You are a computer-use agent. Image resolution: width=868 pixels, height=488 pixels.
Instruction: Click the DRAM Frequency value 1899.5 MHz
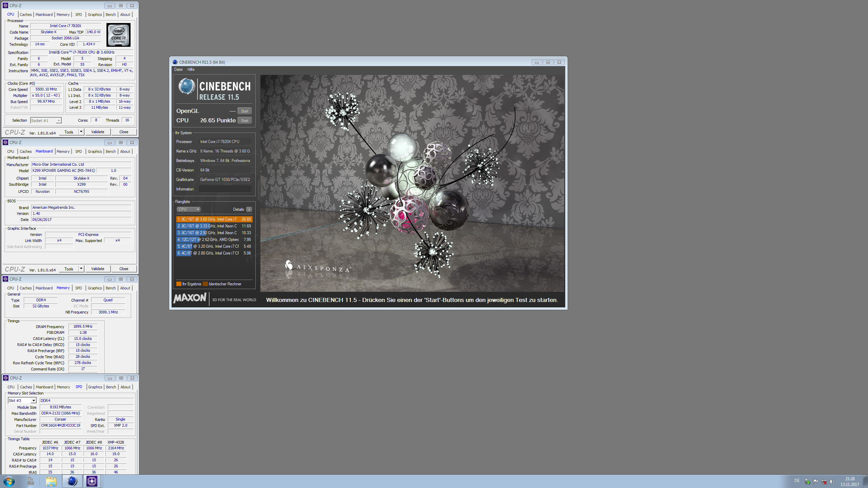point(83,327)
